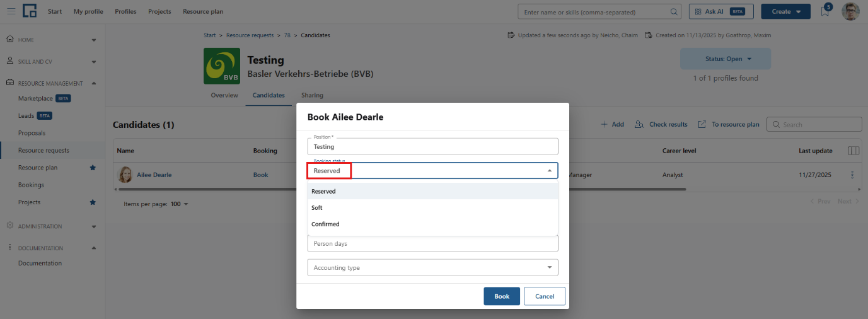Click the application logo icon

click(30, 11)
